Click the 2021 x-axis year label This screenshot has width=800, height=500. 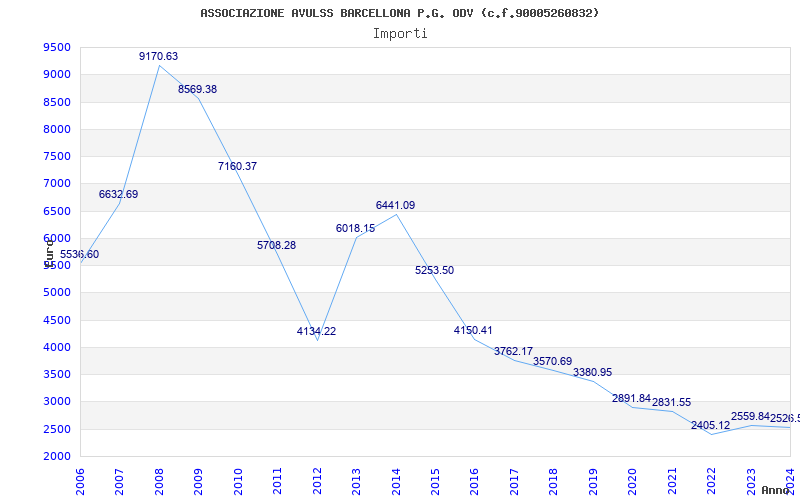(x=672, y=482)
